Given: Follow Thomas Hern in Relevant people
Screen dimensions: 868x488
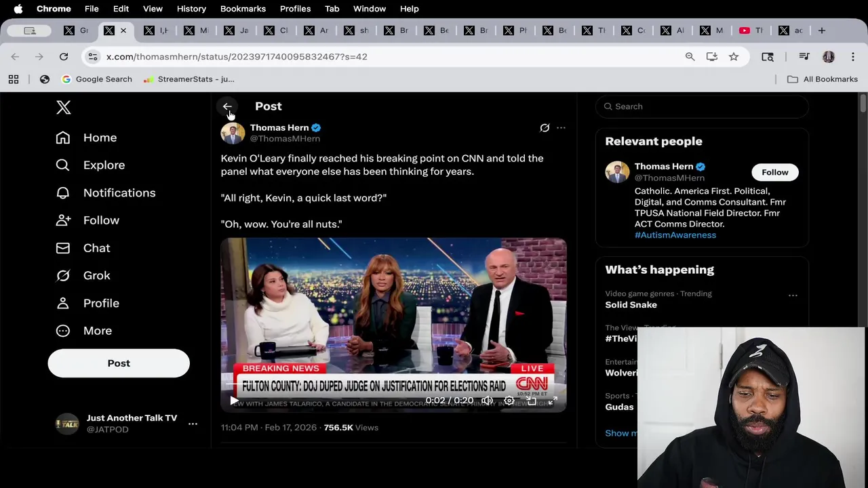Looking at the screenshot, I should (775, 172).
